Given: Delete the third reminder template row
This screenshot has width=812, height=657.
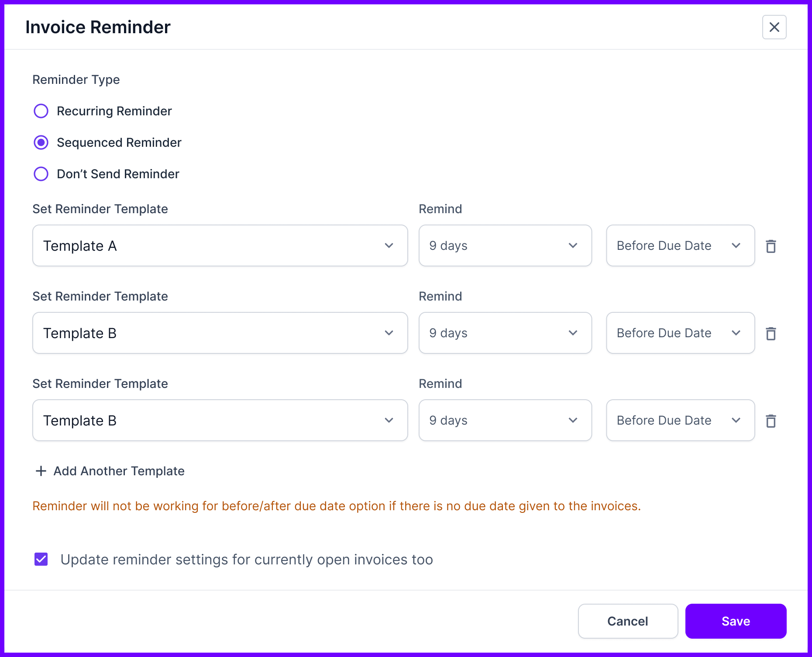Looking at the screenshot, I should click(771, 421).
